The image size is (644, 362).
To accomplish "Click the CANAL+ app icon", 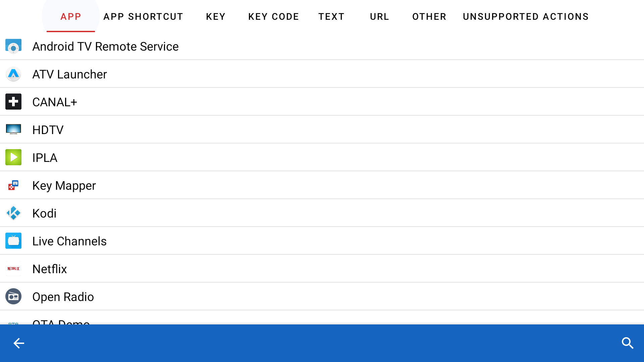I will tap(13, 102).
